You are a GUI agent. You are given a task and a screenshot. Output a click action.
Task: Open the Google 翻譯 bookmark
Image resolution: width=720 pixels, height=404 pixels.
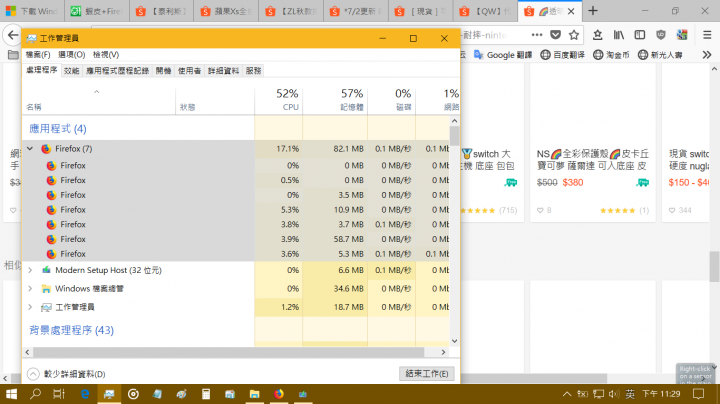tap(503, 55)
